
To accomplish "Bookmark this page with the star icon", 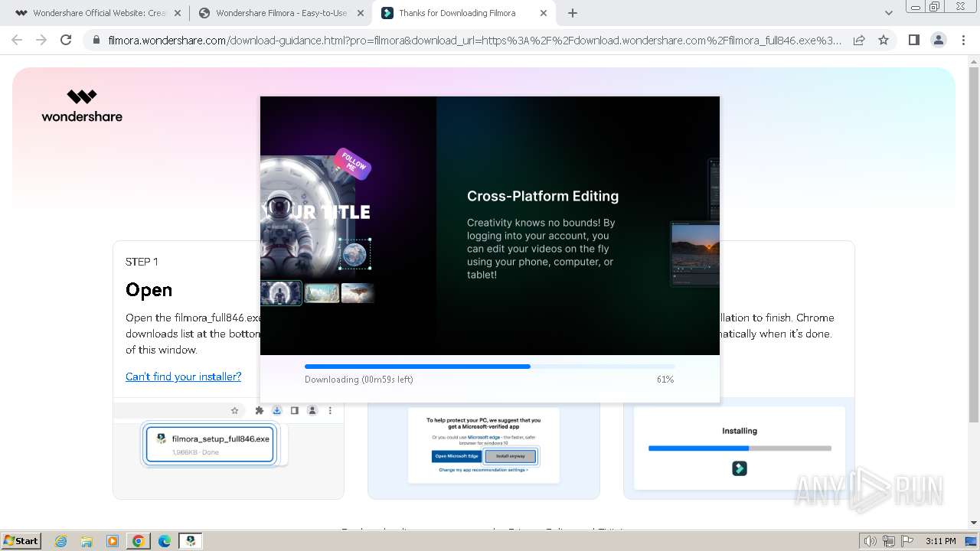I will pyautogui.click(x=884, y=40).
